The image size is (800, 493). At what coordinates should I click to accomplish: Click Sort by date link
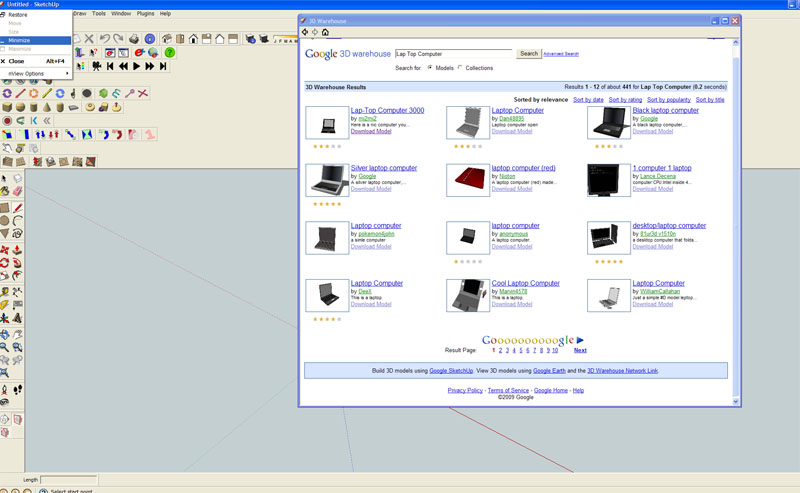pos(588,100)
